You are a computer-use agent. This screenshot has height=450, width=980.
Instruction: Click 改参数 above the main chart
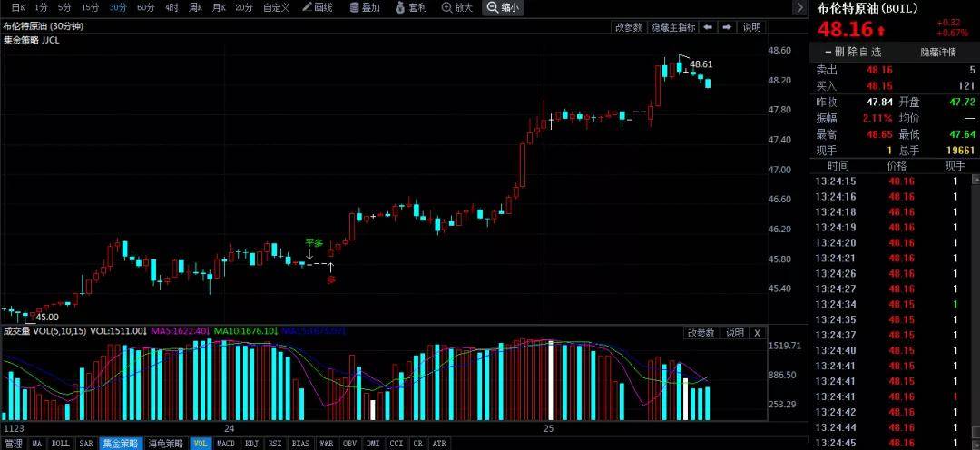click(x=628, y=27)
